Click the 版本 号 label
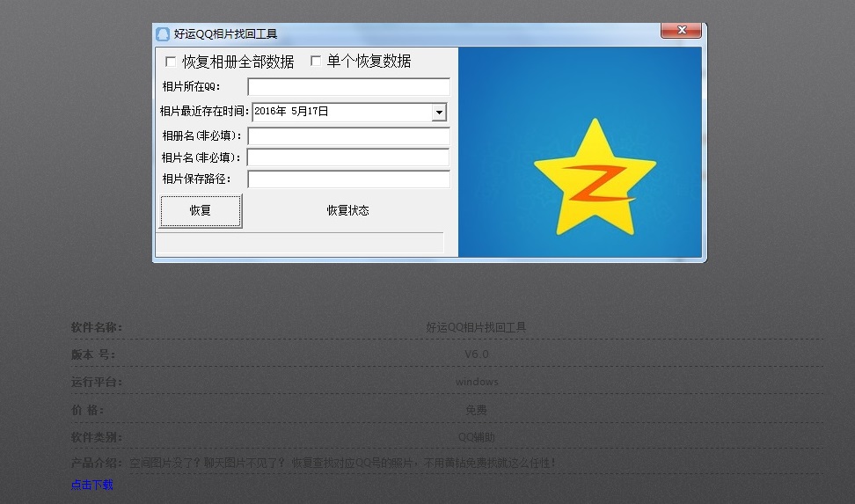855x504 pixels. pos(93,354)
